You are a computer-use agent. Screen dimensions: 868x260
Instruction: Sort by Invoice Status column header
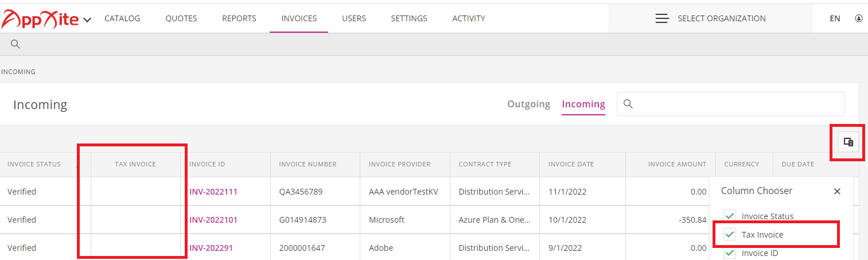34,164
